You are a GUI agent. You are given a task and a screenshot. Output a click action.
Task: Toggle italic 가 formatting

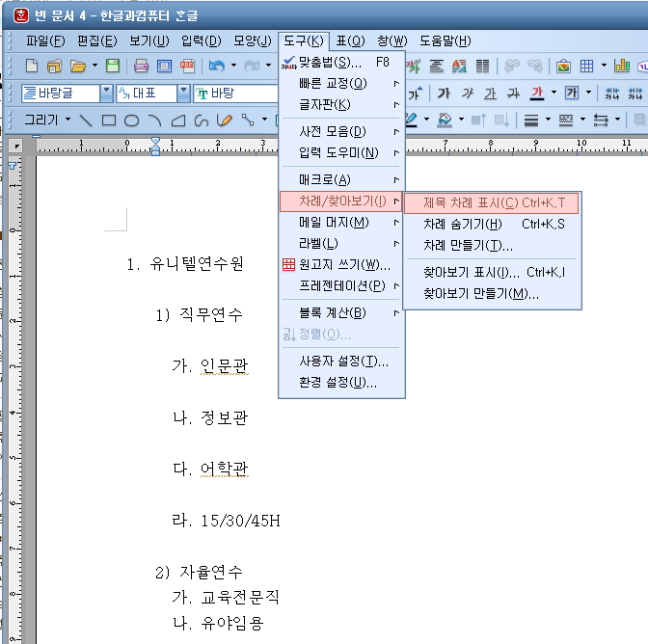pos(468,94)
